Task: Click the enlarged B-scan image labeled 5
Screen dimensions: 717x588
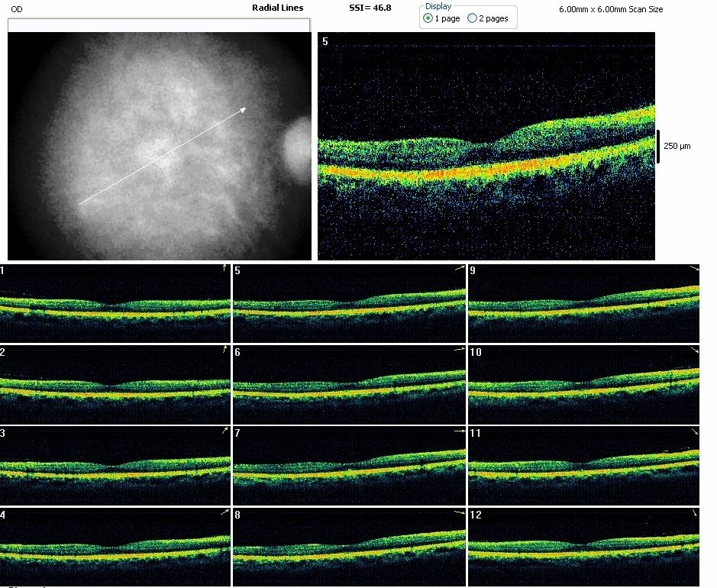Action: point(486,146)
